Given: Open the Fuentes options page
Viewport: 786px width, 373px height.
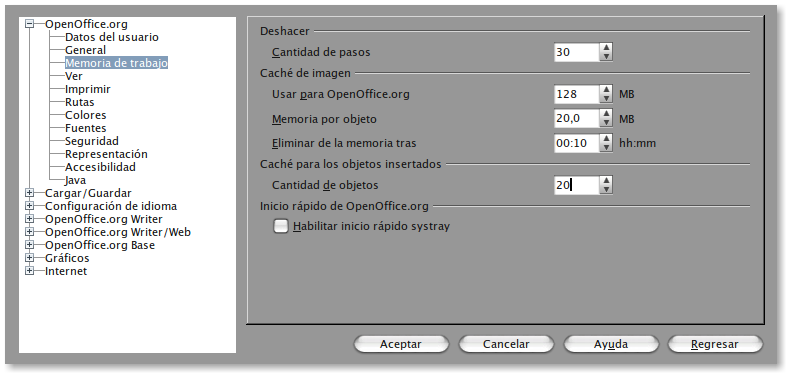Looking at the screenshot, I should [x=86, y=128].
